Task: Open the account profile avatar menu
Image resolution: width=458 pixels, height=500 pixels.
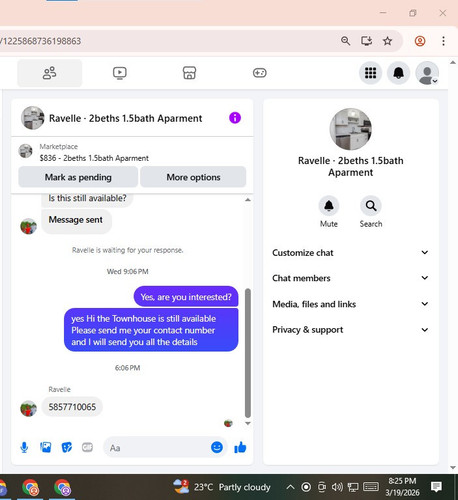Action: tap(427, 73)
